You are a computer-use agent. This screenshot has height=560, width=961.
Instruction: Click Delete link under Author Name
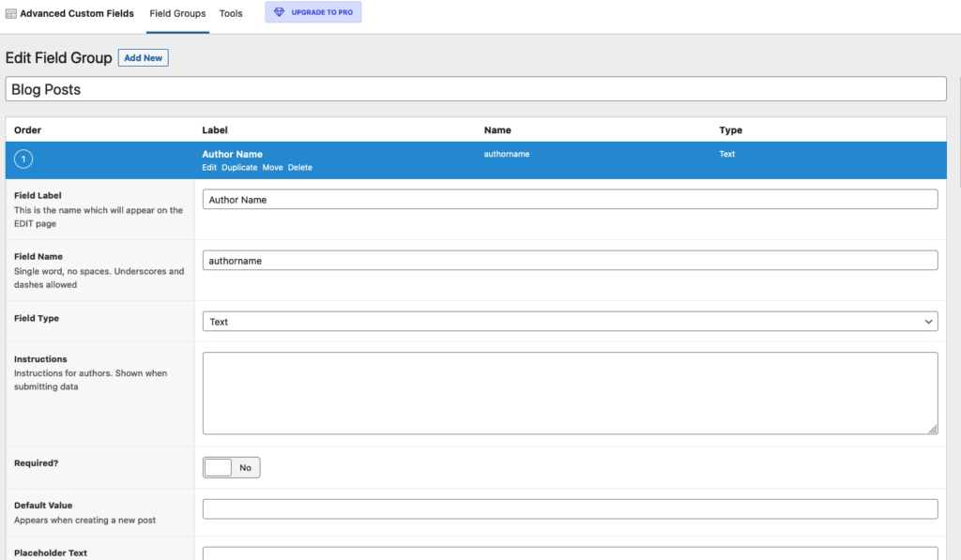[300, 167]
